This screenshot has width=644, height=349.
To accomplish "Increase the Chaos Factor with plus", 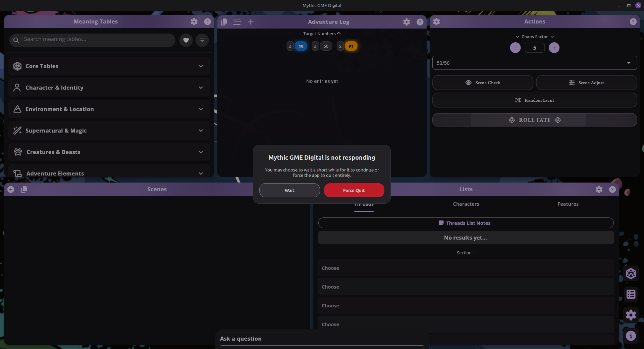I will pyautogui.click(x=554, y=48).
